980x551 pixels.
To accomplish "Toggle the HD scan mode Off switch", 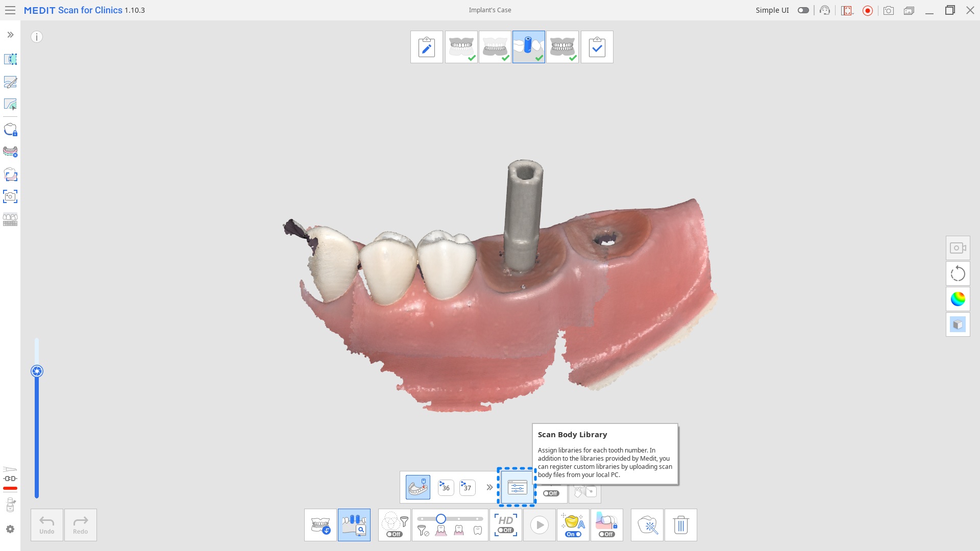I will (506, 524).
